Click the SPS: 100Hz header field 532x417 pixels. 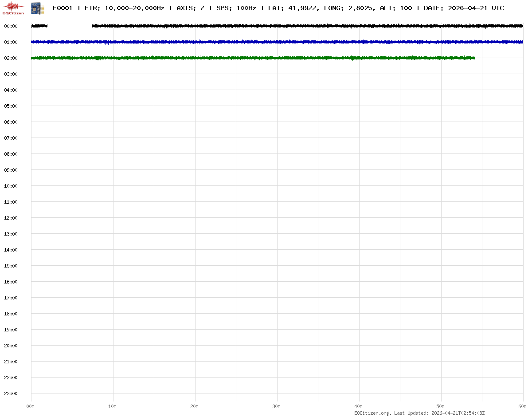pos(236,8)
